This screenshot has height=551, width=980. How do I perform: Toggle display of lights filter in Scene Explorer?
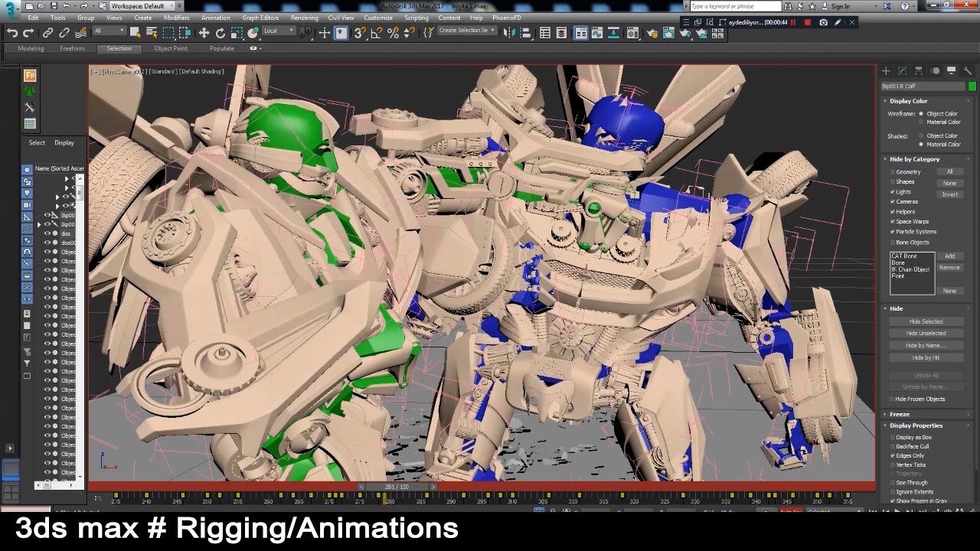click(27, 193)
